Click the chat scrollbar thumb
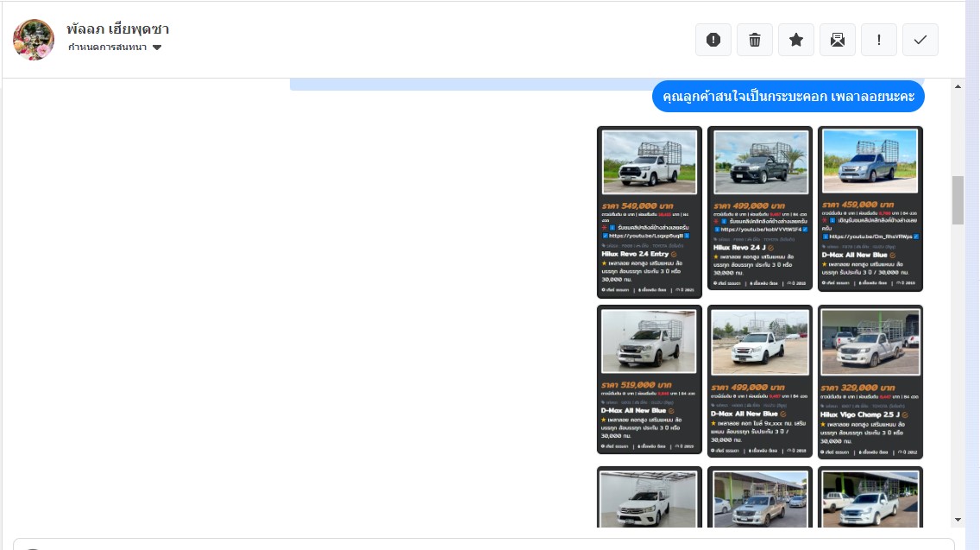The height and width of the screenshot is (550, 980). (x=958, y=199)
